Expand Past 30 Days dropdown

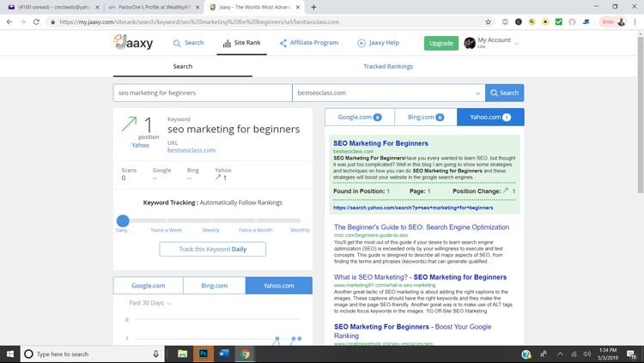pyautogui.click(x=150, y=303)
